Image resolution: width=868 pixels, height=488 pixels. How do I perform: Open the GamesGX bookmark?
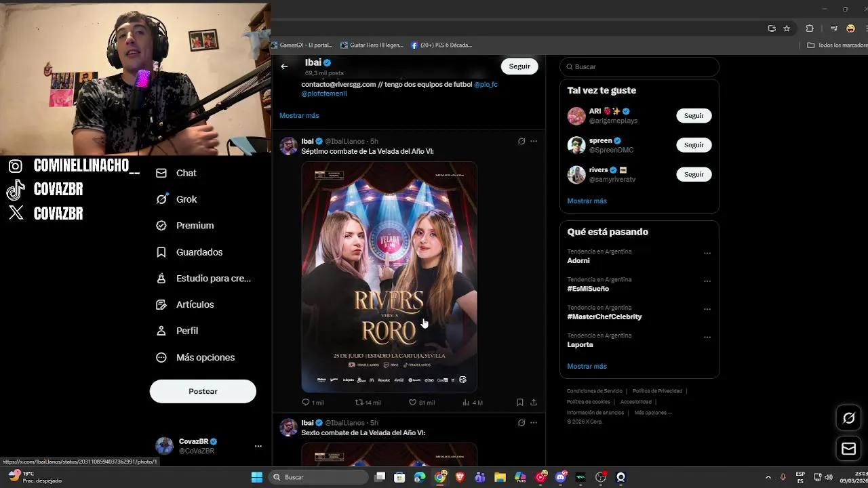pyautogui.click(x=302, y=45)
